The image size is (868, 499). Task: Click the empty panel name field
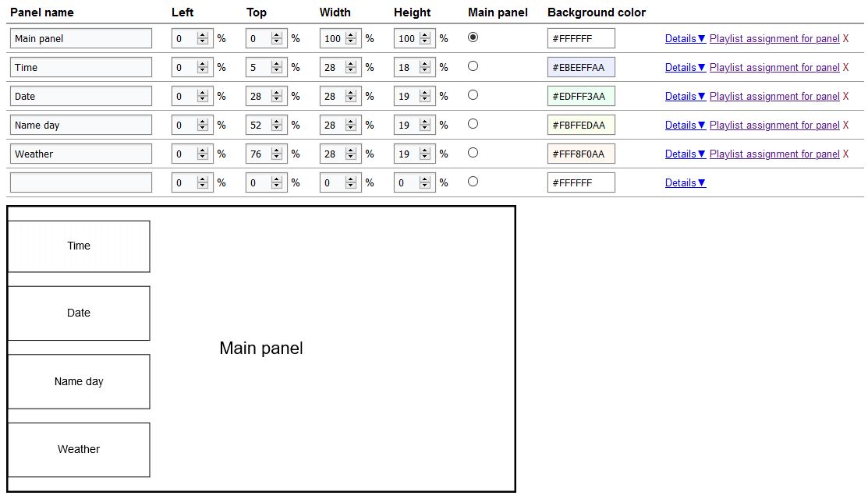pyautogui.click(x=81, y=182)
